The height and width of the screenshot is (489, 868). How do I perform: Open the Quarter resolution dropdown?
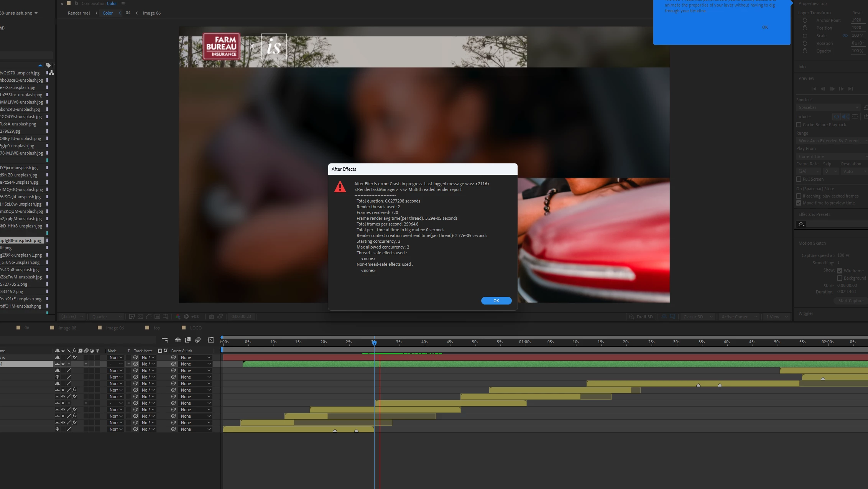107,317
